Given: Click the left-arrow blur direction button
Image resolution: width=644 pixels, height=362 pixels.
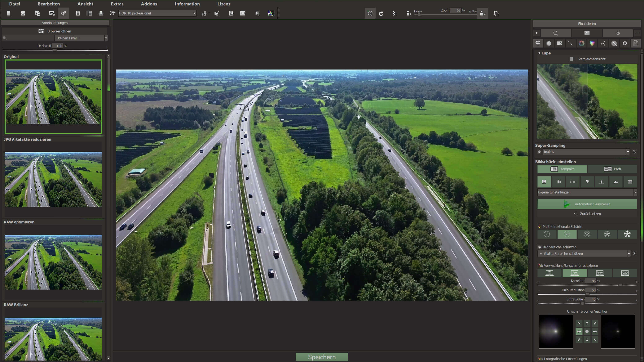Looking at the screenshot, I should click(x=579, y=331).
